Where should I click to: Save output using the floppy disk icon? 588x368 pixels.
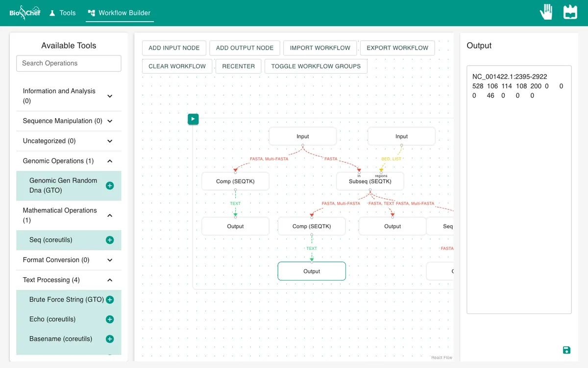click(566, 350)
